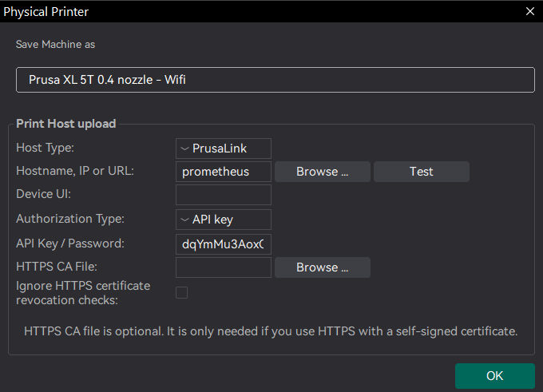Focus the Hostname field containing prometheus

click(224, 172)
